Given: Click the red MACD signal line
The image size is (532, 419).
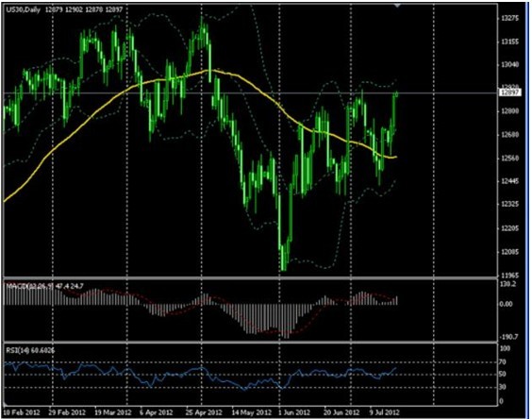Looking at the screenshot, I should [x=272, y=330].
